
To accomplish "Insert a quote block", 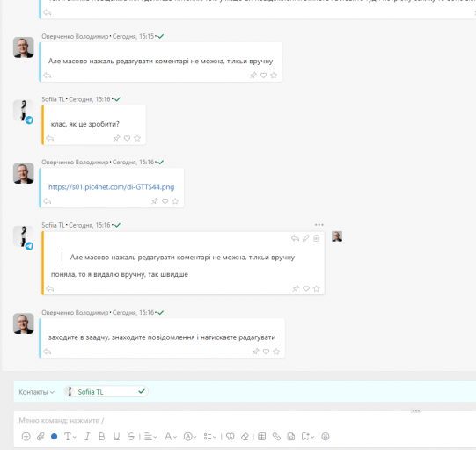I will (x=231, y=436).
